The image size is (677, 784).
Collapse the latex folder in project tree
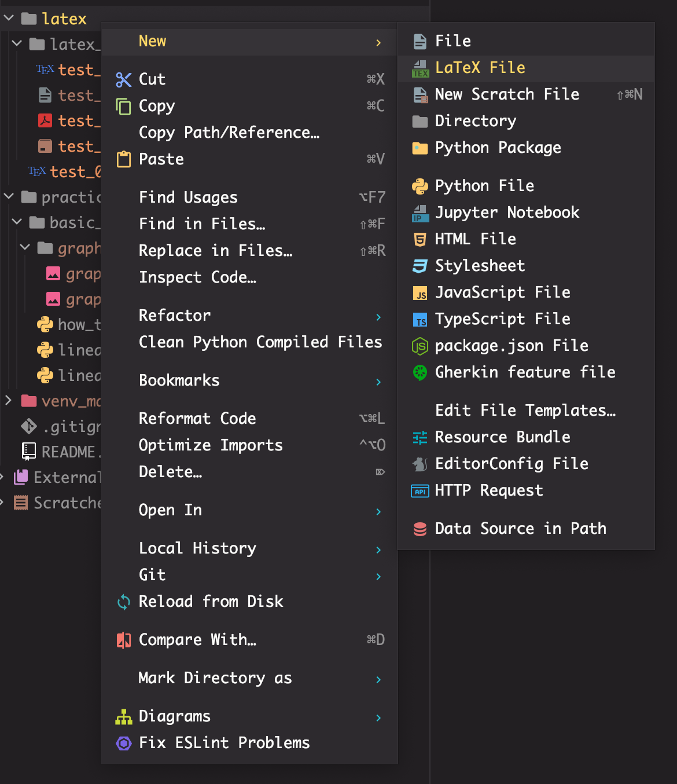[x=9, y=19]
